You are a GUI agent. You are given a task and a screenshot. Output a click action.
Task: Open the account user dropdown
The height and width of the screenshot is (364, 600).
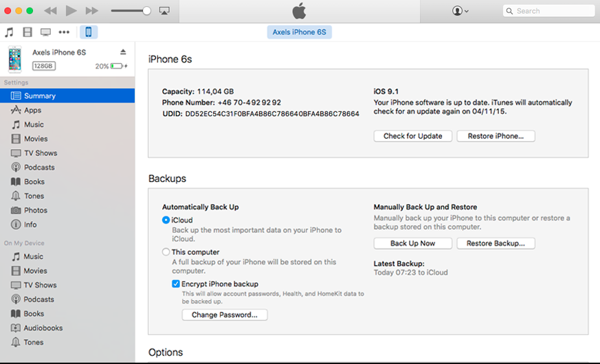(x=460, y=11)
